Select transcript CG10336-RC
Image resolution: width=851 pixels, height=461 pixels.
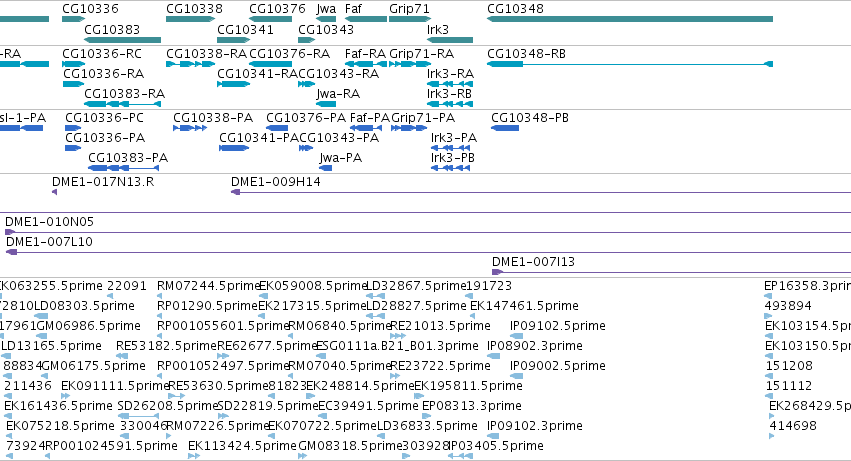tap(102, 54)
